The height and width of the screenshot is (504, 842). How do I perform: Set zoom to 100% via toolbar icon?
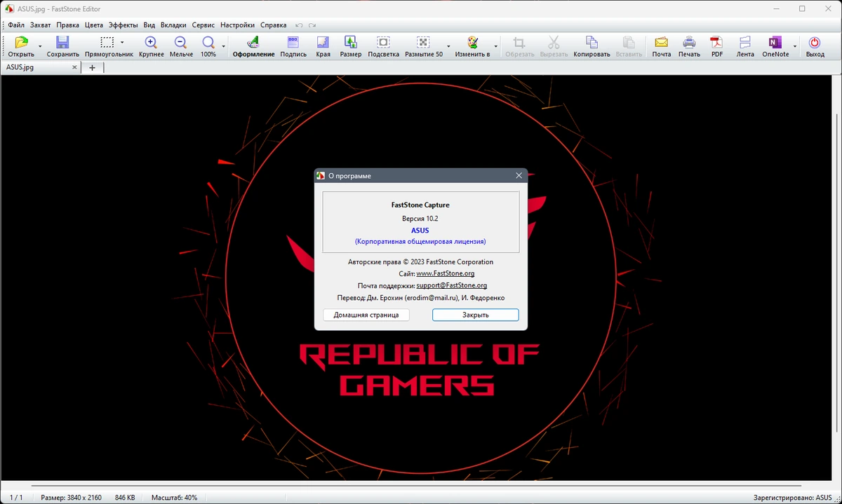click(208, 42)
